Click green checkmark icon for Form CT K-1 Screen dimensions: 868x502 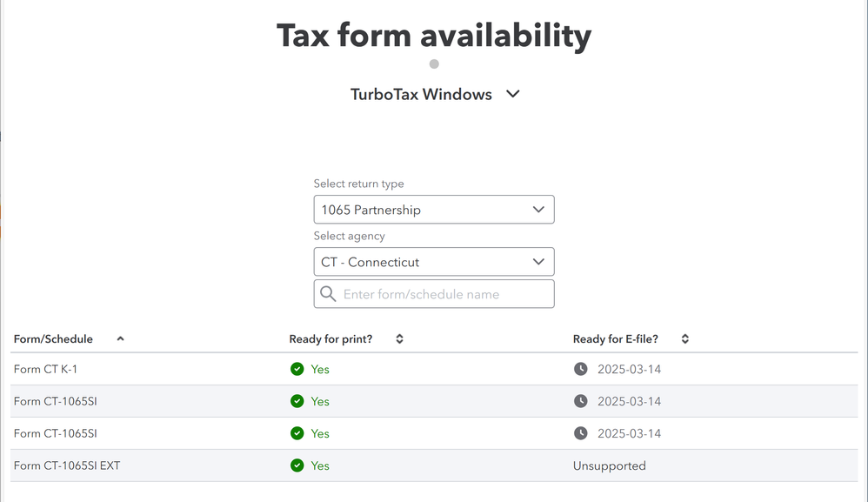297,369
